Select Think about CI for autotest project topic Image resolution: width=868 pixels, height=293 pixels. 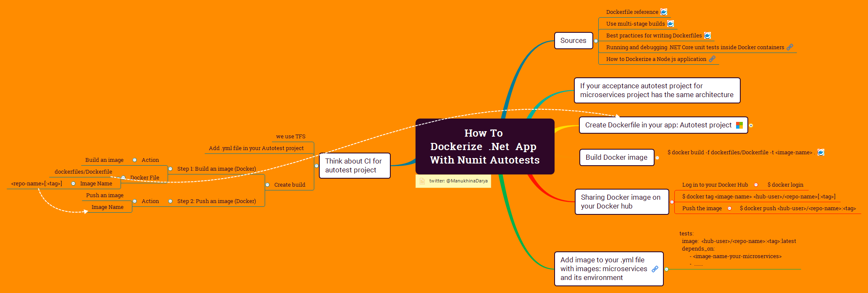point(355,166)
